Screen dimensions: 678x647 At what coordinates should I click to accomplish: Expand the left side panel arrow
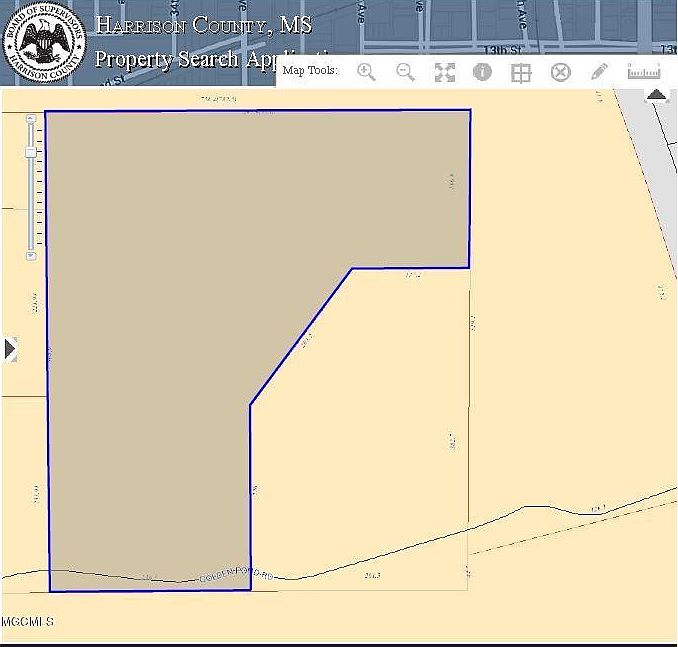[10, 349]
